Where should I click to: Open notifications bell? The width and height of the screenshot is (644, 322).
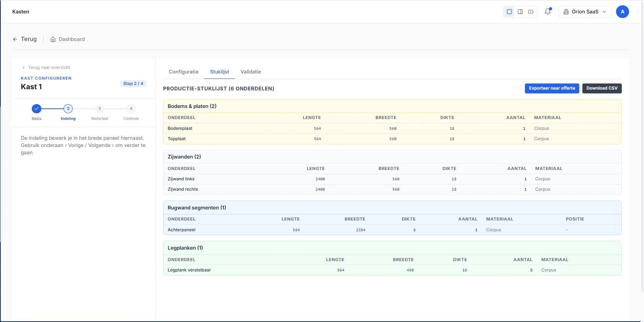click(x=548, y=11)
